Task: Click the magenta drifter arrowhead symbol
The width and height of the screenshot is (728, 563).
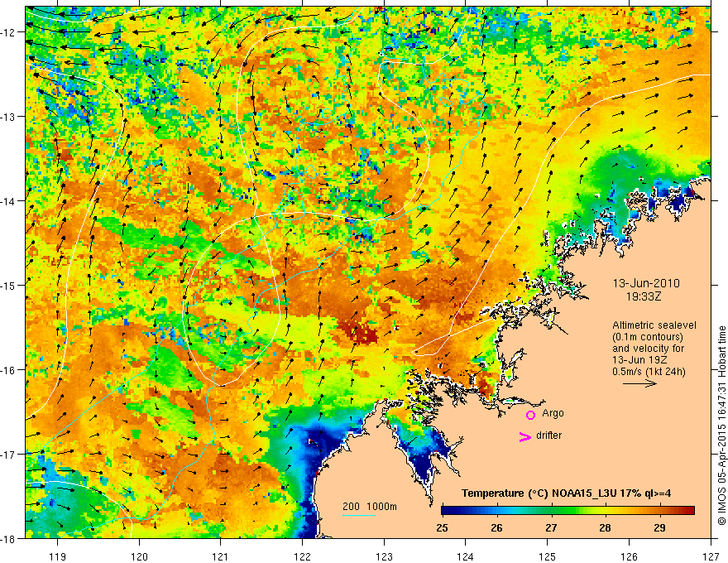Action: pos(525,437)
